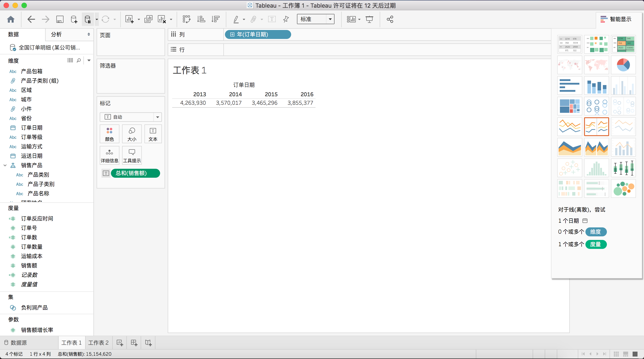Open new worksheet dropdown arrow

click(138, 19)
